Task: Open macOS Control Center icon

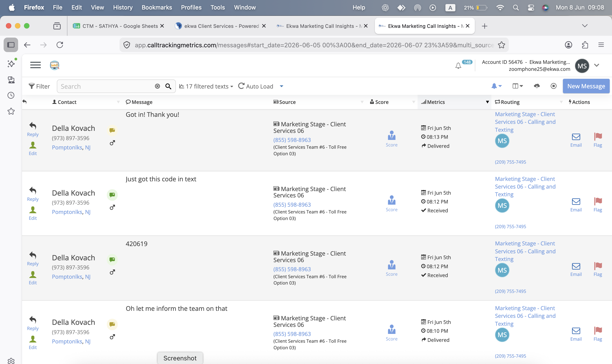Action: click(531, 8)
